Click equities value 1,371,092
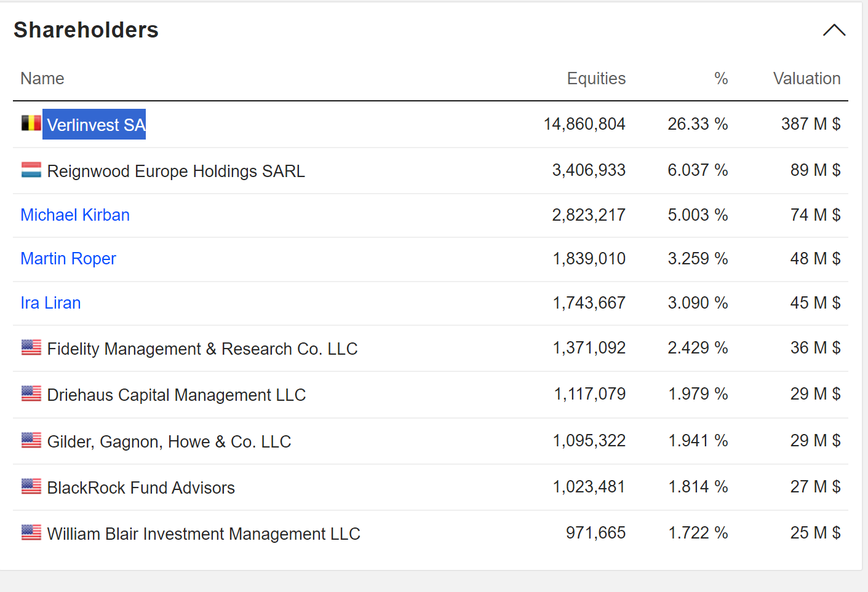Screen dimensions: 868x592 point(589,347)
